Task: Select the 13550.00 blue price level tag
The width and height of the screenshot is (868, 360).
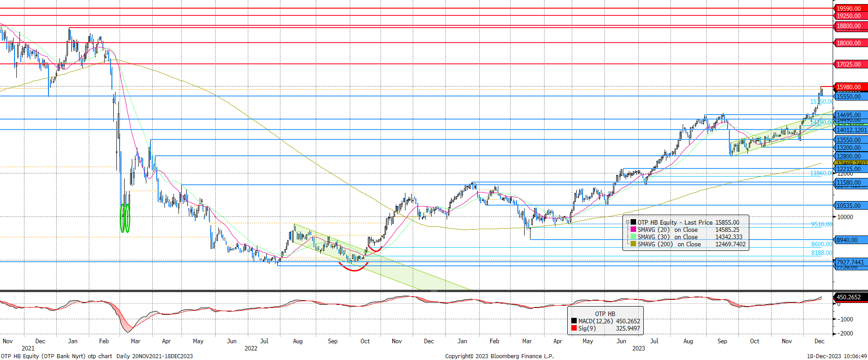Action: click(x=851, y=140)
